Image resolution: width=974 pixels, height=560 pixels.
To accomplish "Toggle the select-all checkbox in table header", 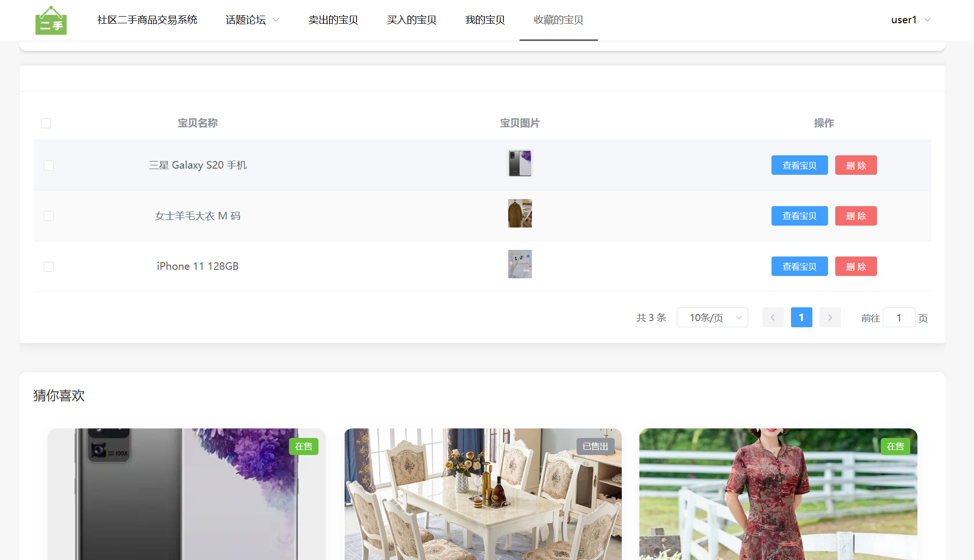I will click(46, 123).
